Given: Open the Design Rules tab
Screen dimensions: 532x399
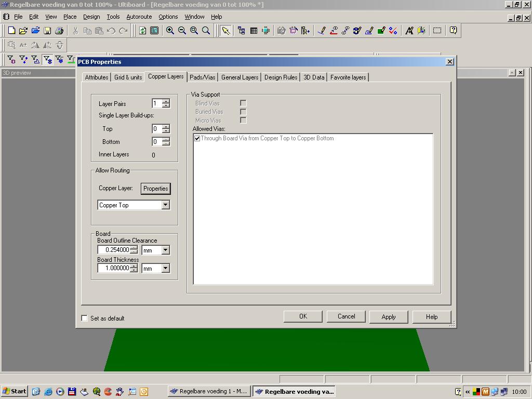Looking at the screenshot, I should pos(281,77).
